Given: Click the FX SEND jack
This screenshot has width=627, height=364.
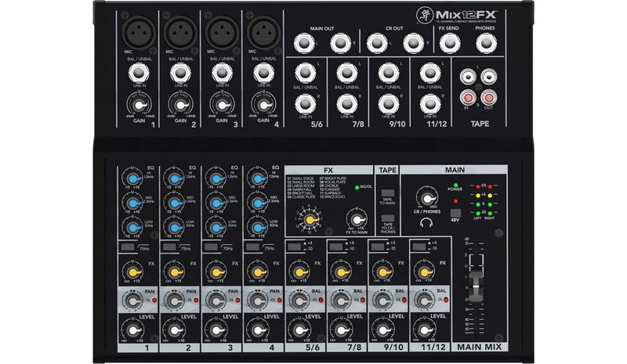Looking at the screenshot, I should coord(449,43).
